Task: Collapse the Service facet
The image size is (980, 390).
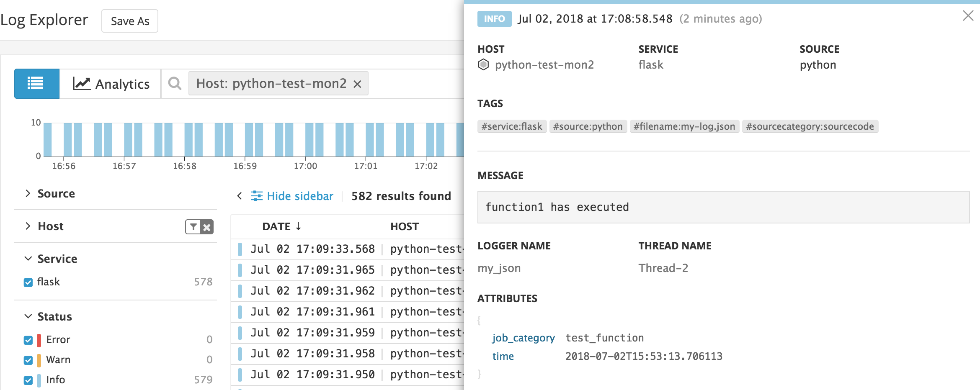Action: [28, 259]
